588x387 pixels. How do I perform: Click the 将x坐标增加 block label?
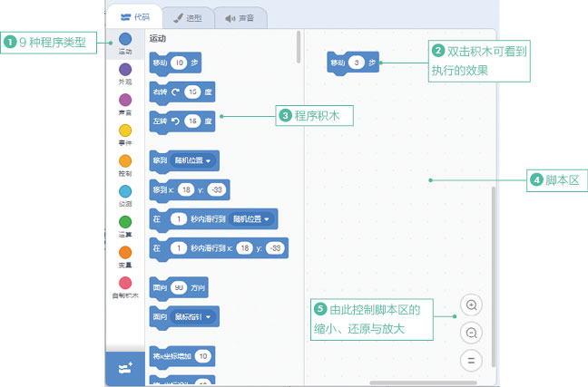[172, 356]
